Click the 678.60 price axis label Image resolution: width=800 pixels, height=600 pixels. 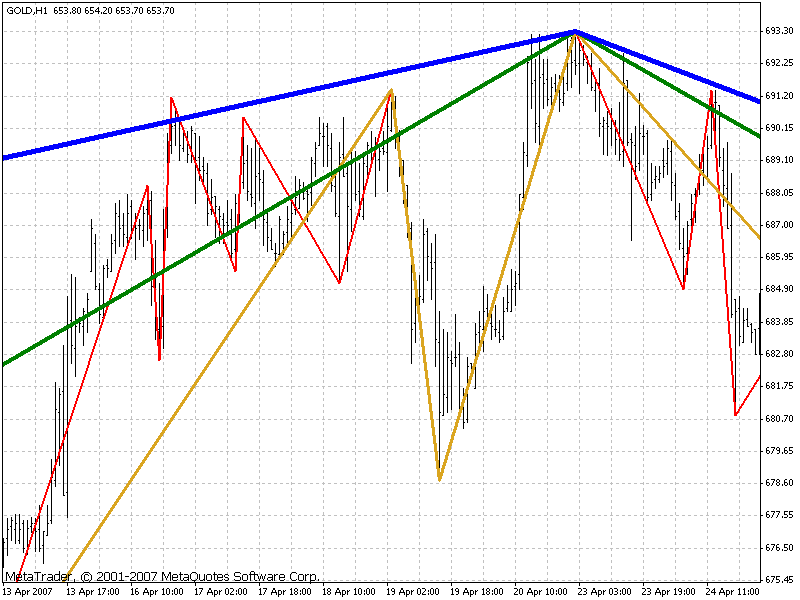pos(779,483)
